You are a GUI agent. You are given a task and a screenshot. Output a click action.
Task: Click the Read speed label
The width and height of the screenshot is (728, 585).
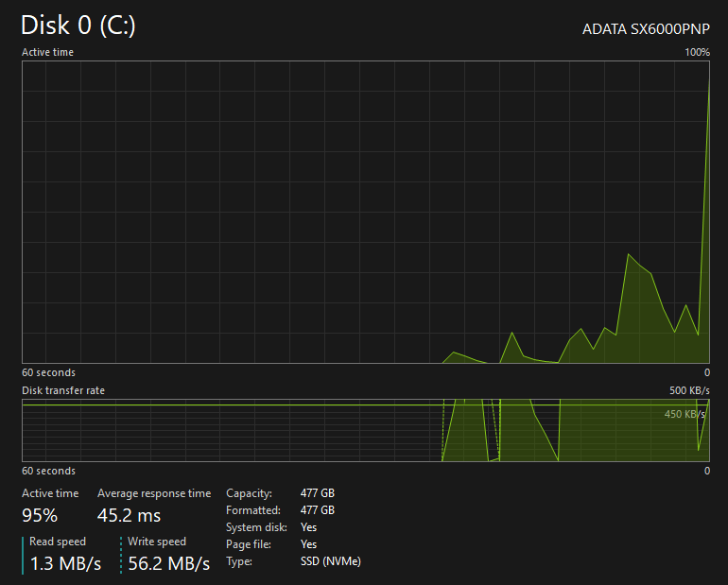coord(58,542)
